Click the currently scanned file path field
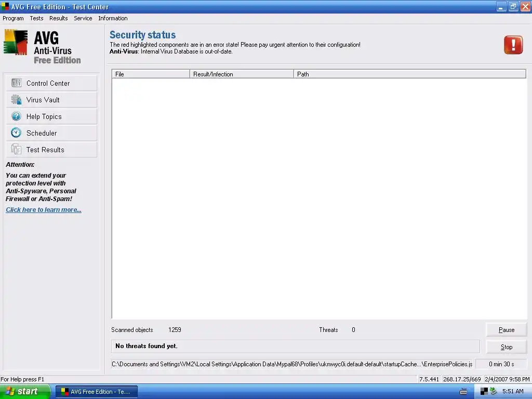The width and height of the screenshot is (532, 399). click(292, 364)
